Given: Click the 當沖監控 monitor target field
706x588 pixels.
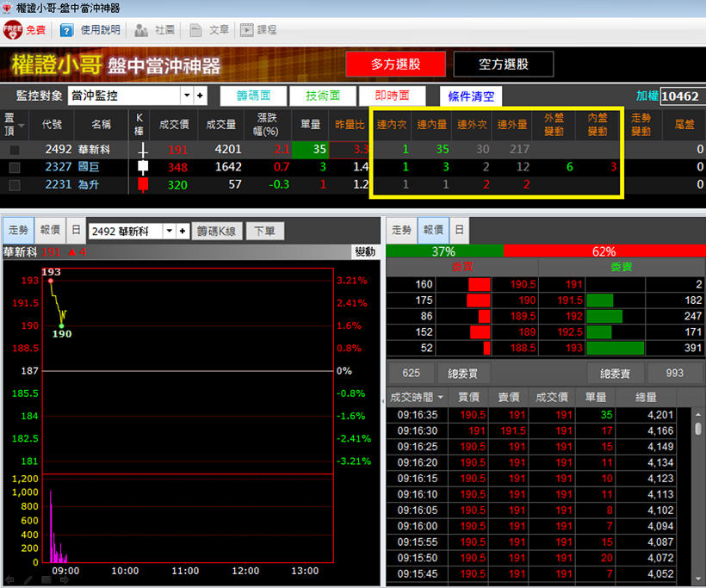Looking at the screenshot, I should (x=124, y=96).
